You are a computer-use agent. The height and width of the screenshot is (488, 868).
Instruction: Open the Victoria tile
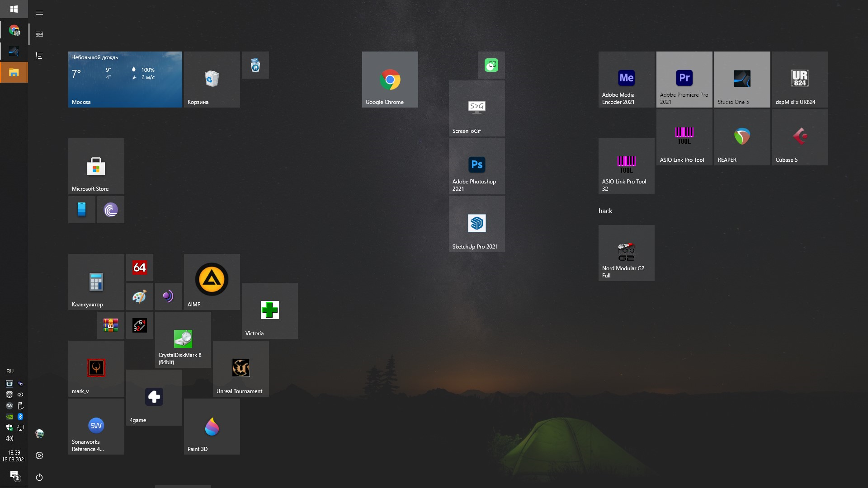tap(269, 311)
